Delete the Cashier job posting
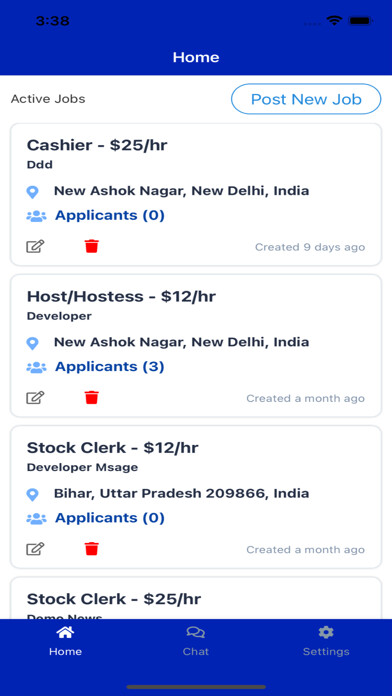 [x=91, y=246]
